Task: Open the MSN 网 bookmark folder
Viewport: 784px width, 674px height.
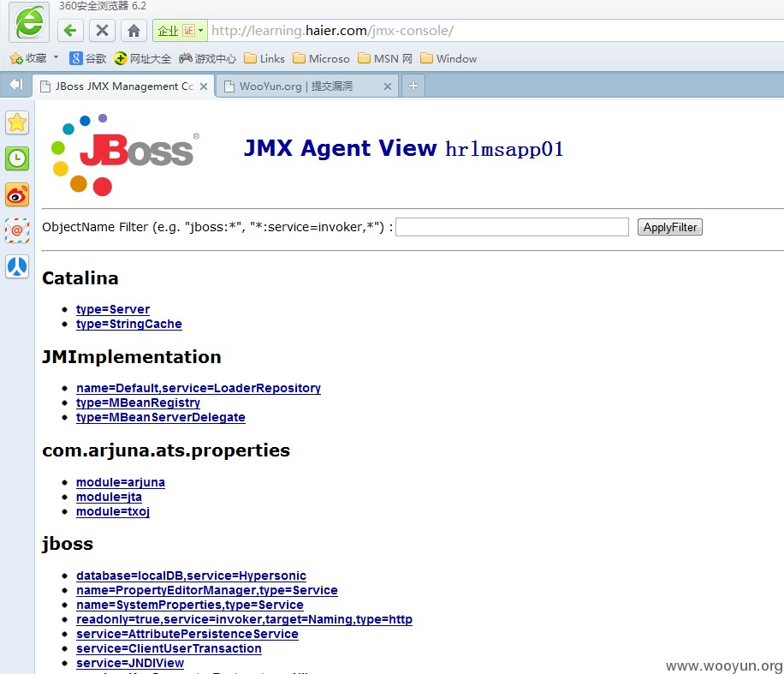Action: [x=385, y=58]
